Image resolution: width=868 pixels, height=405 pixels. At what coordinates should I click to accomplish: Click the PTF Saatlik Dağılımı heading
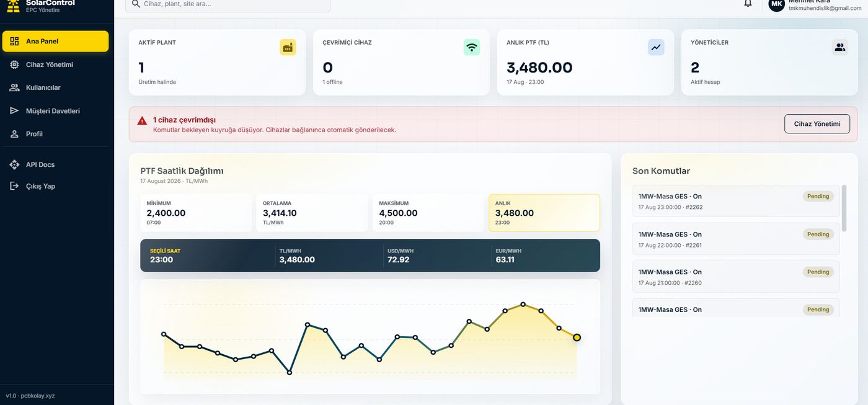[182, 171]
